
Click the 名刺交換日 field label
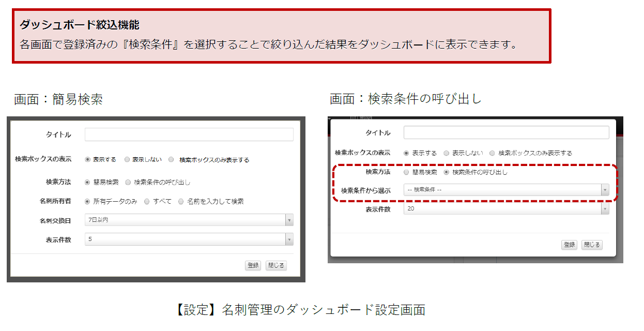pyautogui.click(x=55, y=221)
